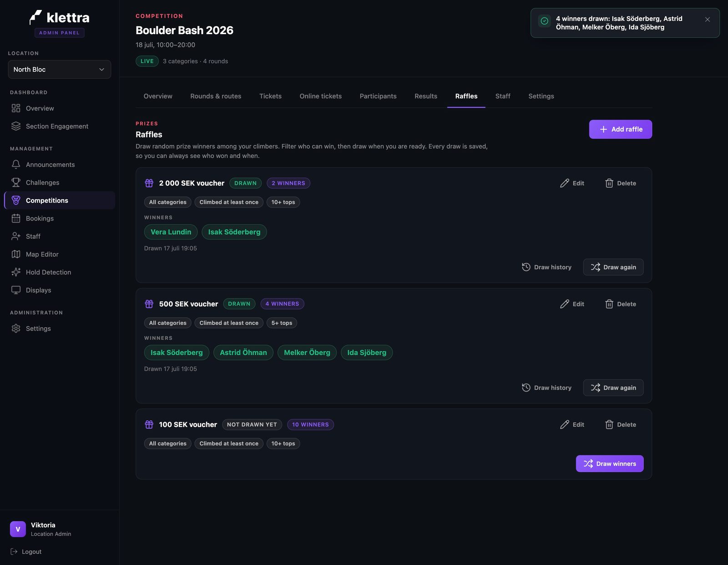
Task: Edit the 100 SEK voucher raffle
Action: tap(572, 424)
